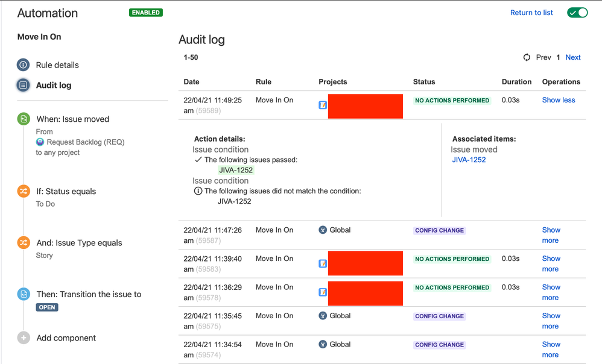Click the blue Transition issue action icon
The image size is (602, 364).
[24, 294]
